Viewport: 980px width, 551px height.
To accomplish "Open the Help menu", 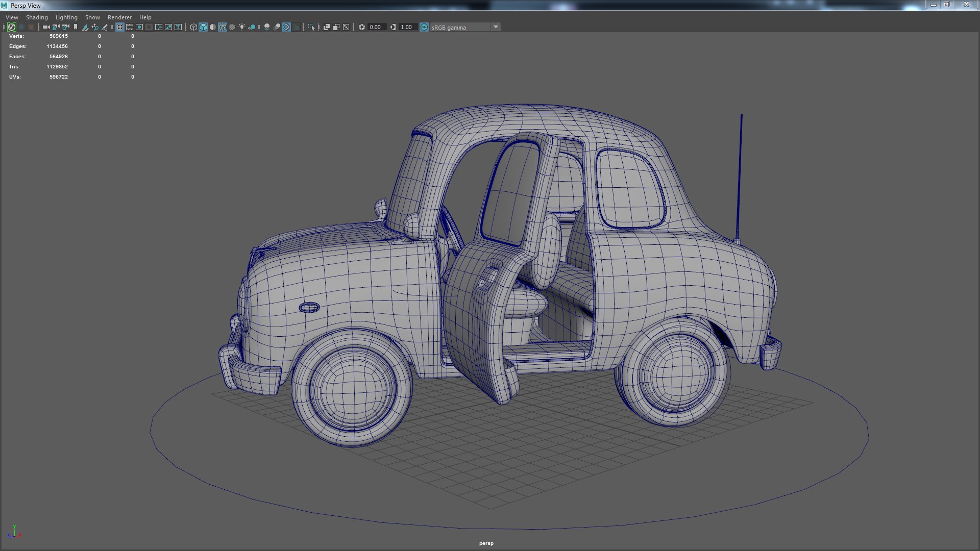I will (x=145, y=17).
